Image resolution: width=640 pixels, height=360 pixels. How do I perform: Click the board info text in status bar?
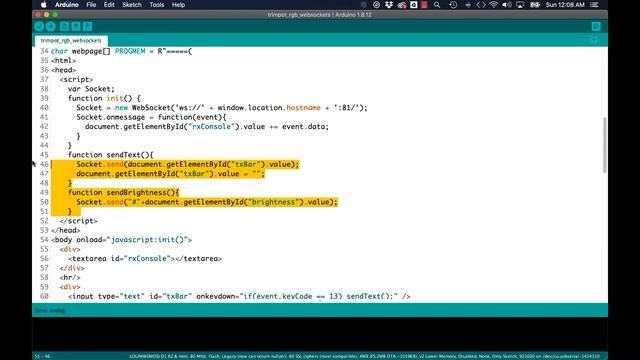coord(364,356)
